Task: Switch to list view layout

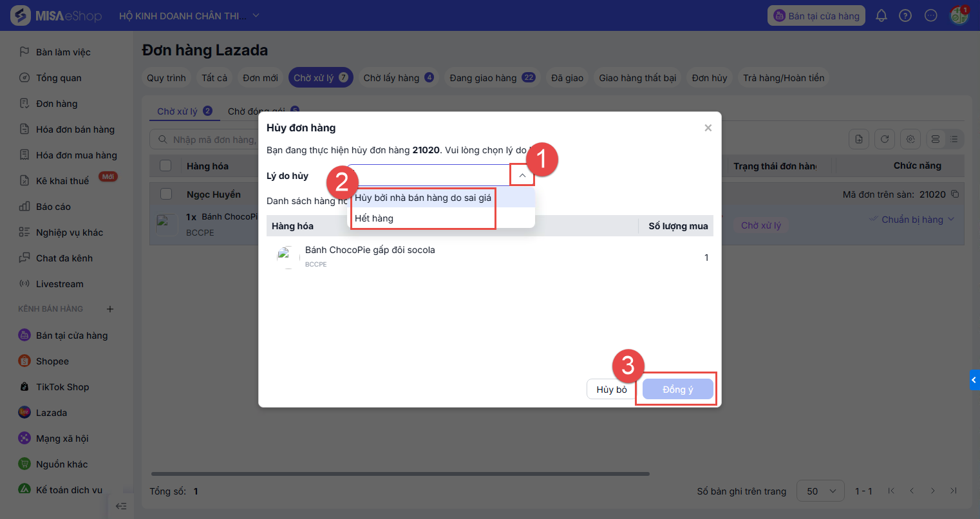Action: (954, 139)
